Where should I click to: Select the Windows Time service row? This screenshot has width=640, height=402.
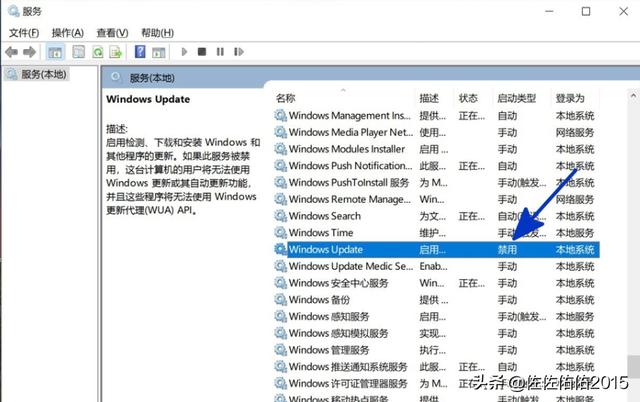(436, 233)
